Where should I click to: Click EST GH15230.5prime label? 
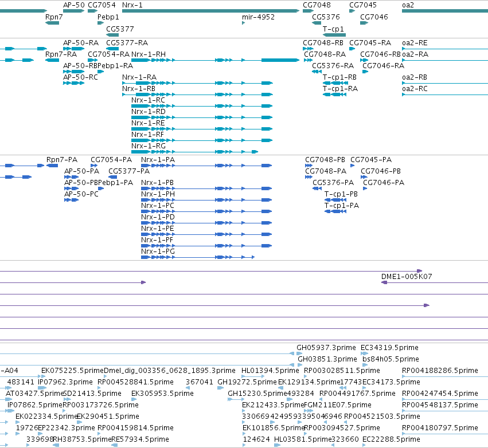tap(257, 394)
